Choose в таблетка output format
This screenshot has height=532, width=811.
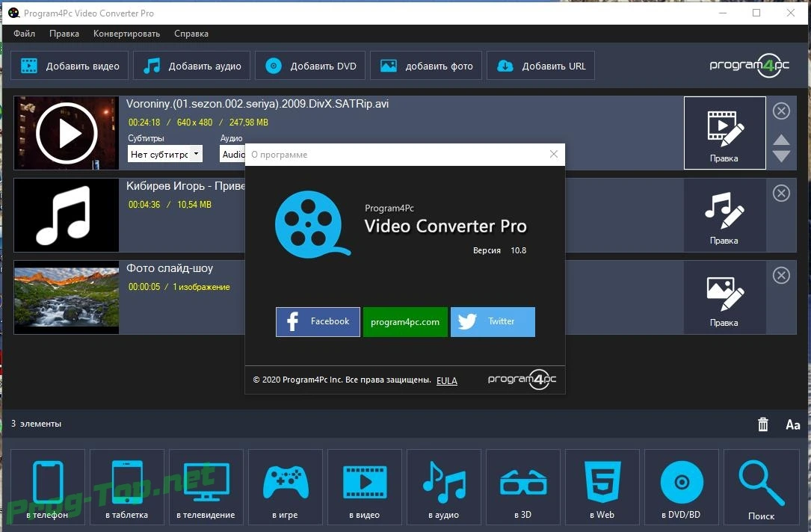pos(127,487)
